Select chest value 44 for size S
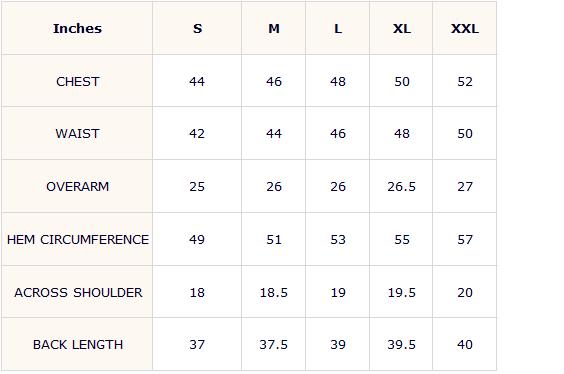 [x=197, y=82]
